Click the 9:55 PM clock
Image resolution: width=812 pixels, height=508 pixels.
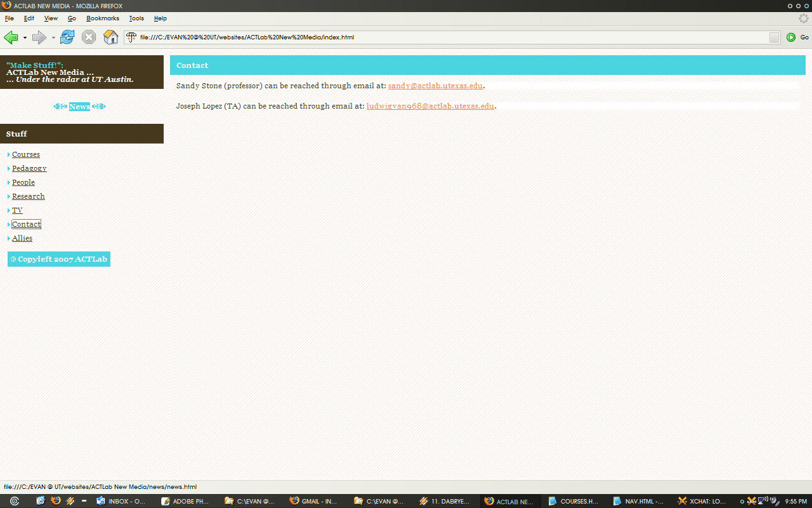(796, 502)
